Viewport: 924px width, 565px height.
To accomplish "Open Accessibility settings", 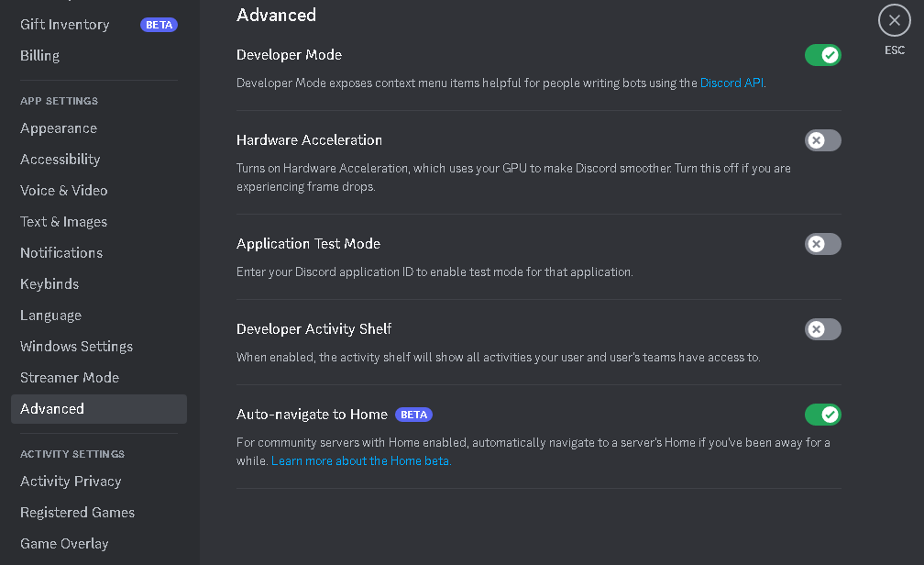I will click(x=60, y=159).
